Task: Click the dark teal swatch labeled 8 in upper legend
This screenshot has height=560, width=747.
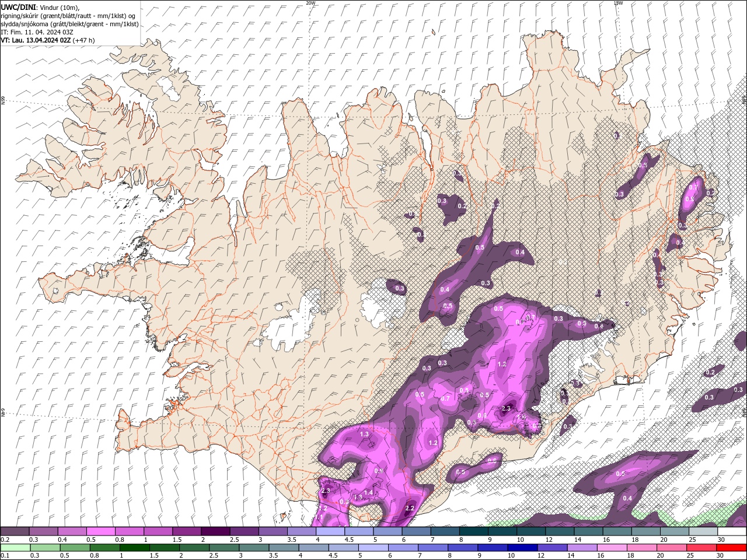Action: (473, 531)
